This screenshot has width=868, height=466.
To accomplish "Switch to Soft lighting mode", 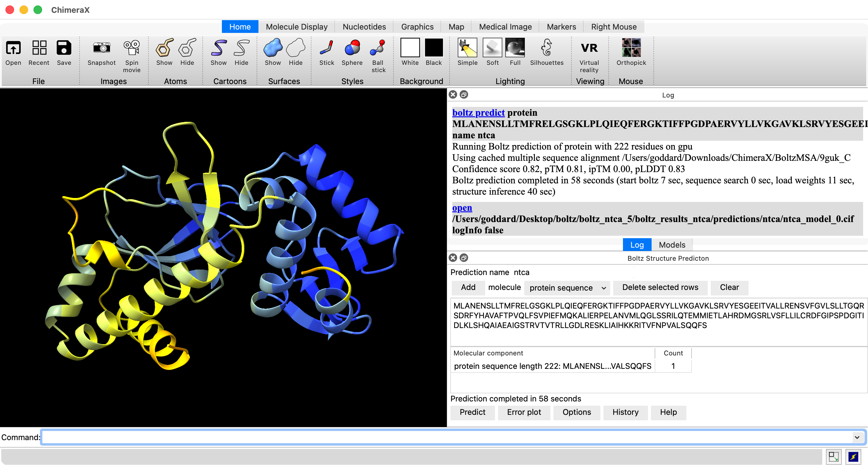I will coord(492,48).
